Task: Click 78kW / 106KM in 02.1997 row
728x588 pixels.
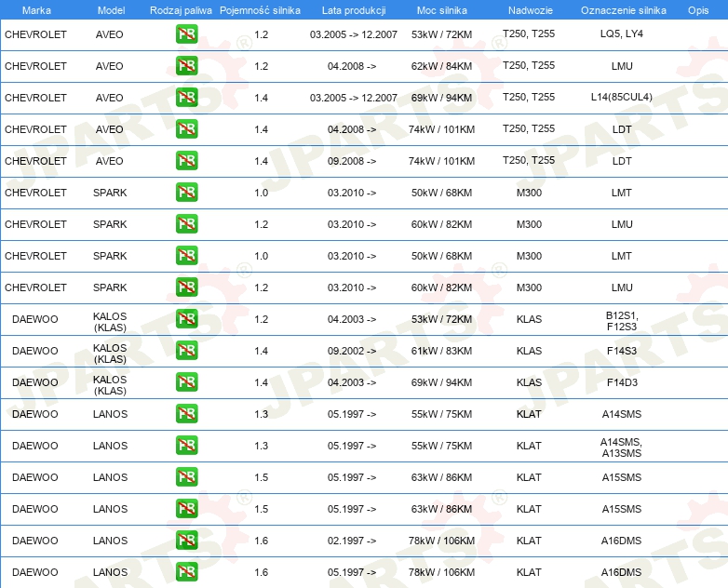Action: (x=441, y=541)
